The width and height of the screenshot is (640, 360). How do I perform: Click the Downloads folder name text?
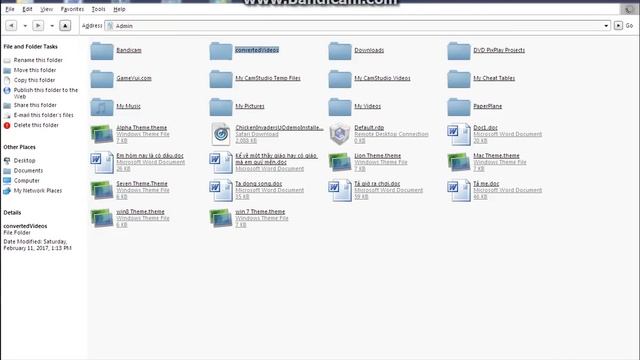(x=369, y=50)
